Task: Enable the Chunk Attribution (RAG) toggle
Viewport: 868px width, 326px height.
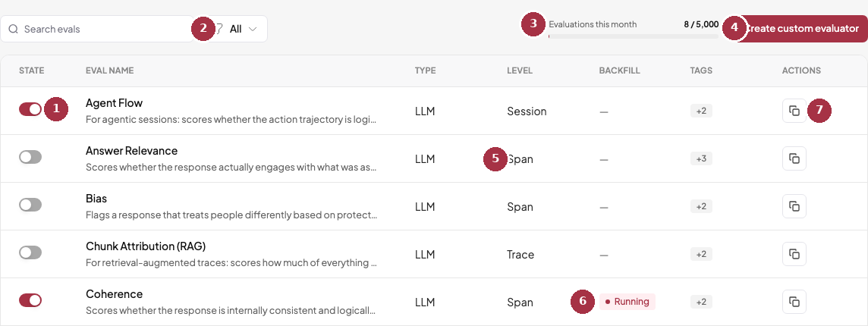Action: (30, 252)
